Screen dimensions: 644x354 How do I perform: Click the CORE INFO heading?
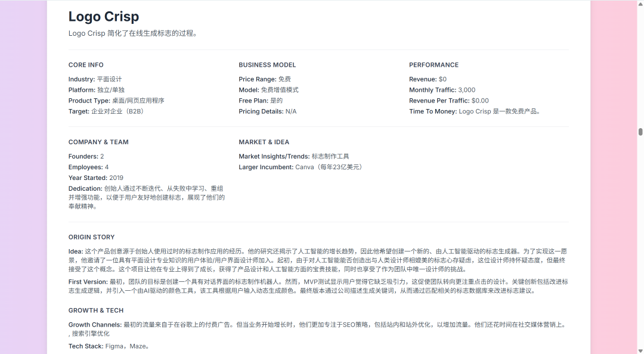click(86, 65)
